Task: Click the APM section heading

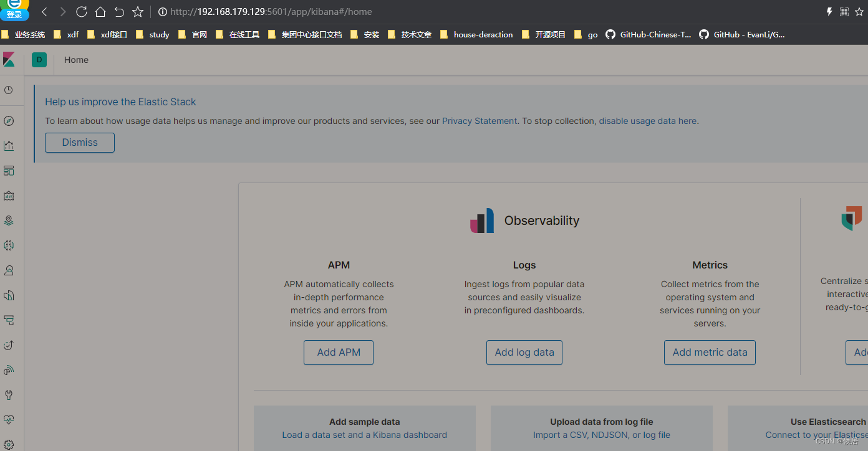Action: [339, 265]
